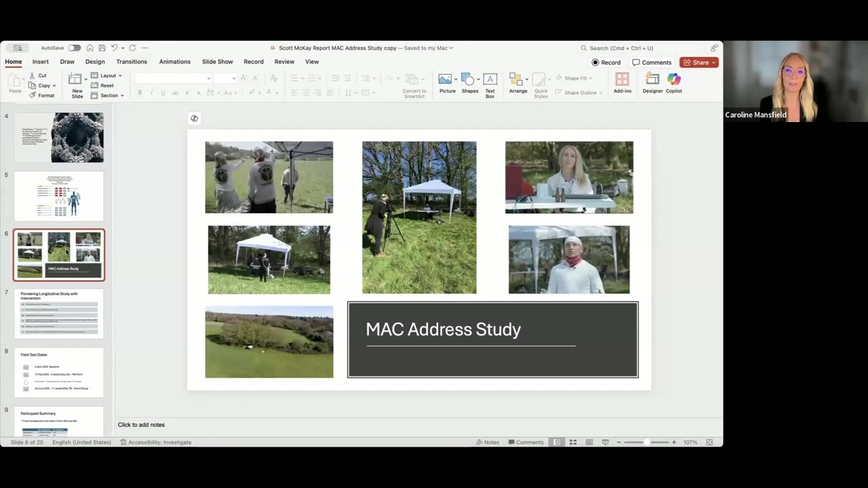Click the New Slide icon
Image resolution: width=868 pixels, height=488 pixels.
click(x=75, y=79)
